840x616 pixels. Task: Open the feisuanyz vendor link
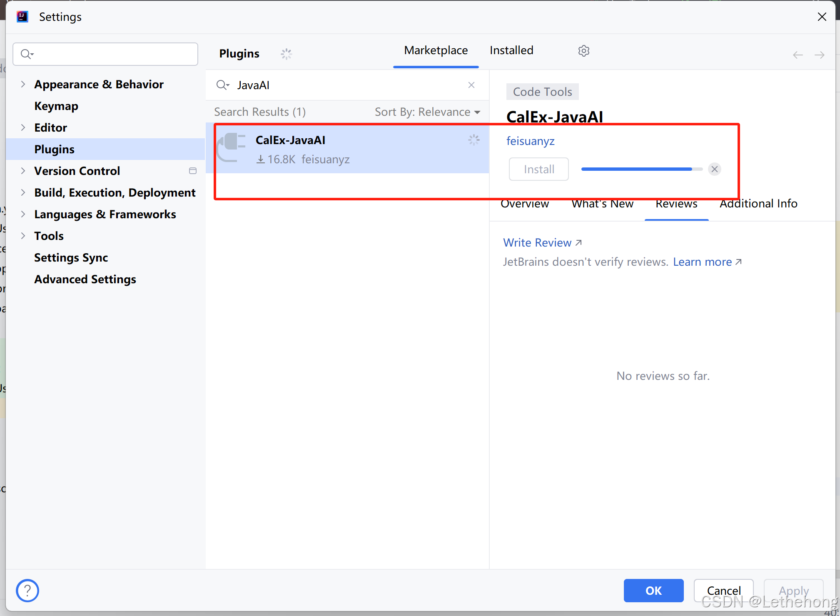(530, 141)
